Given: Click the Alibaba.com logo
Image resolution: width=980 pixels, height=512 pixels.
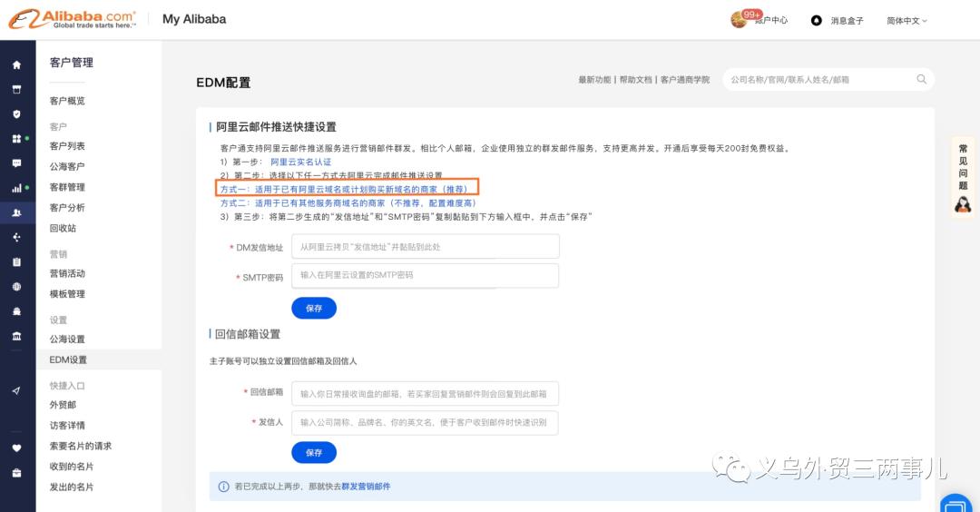Looking at the screenshot, I should click(72, 19).
